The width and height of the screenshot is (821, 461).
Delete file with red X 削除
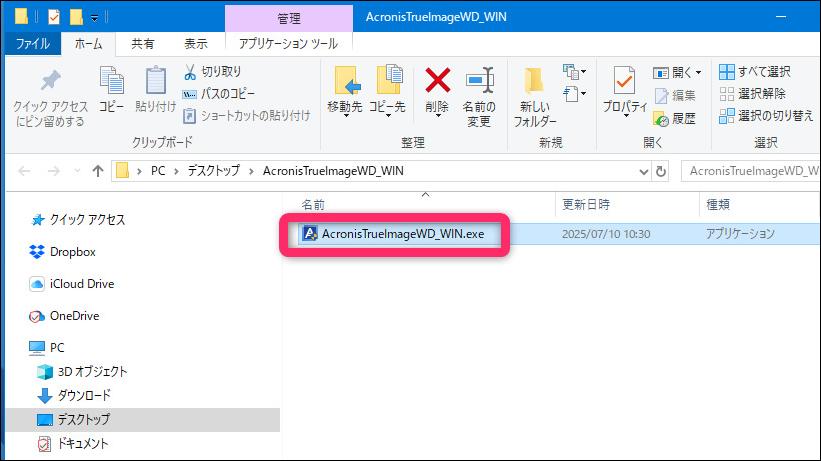pyautogui.click(x=437, y=91)
